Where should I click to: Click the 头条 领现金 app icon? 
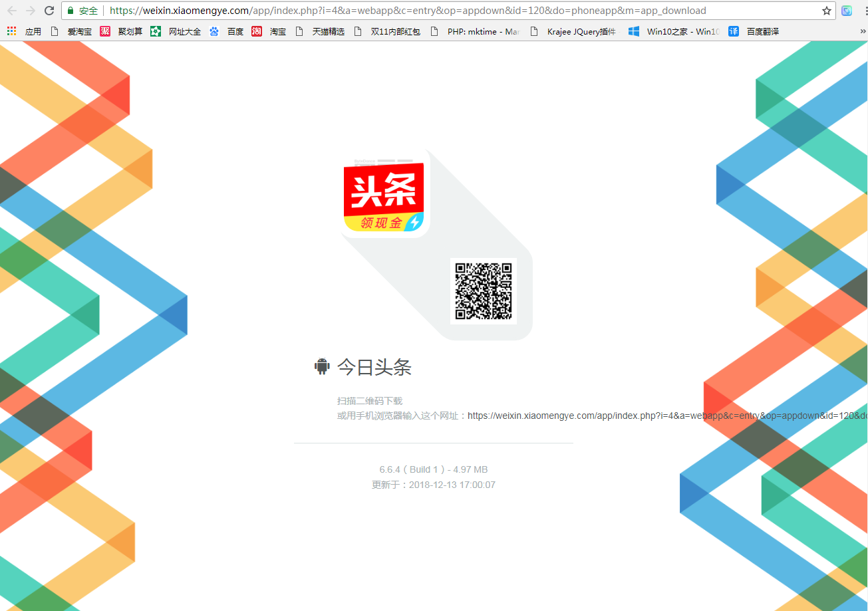(385, 193)
